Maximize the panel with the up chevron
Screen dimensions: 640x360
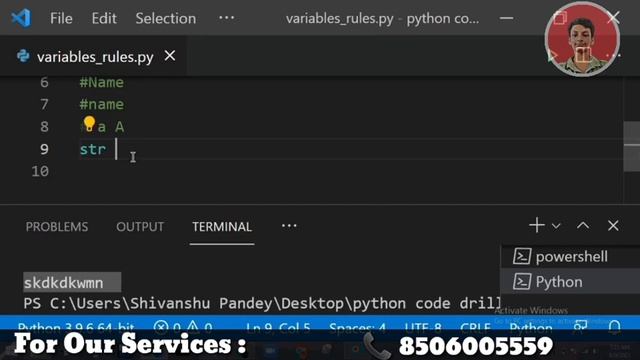583,225
